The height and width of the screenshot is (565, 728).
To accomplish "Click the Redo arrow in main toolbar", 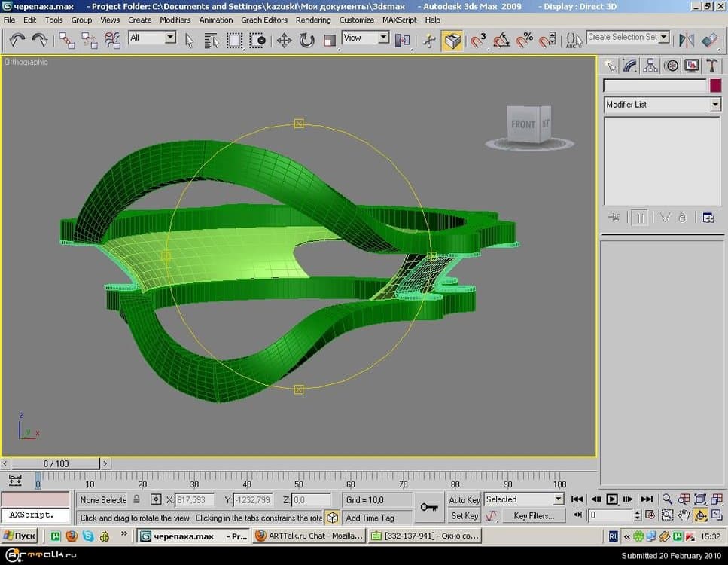I will (39, 40).
